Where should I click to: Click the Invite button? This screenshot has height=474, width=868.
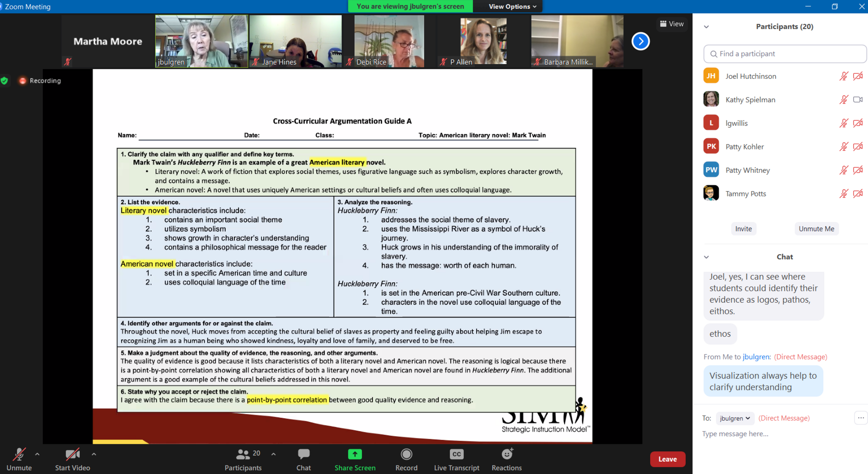coord(743,229)
